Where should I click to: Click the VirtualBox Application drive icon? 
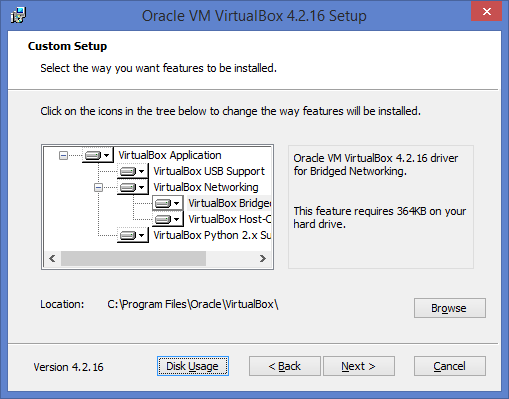pos(93,155)
